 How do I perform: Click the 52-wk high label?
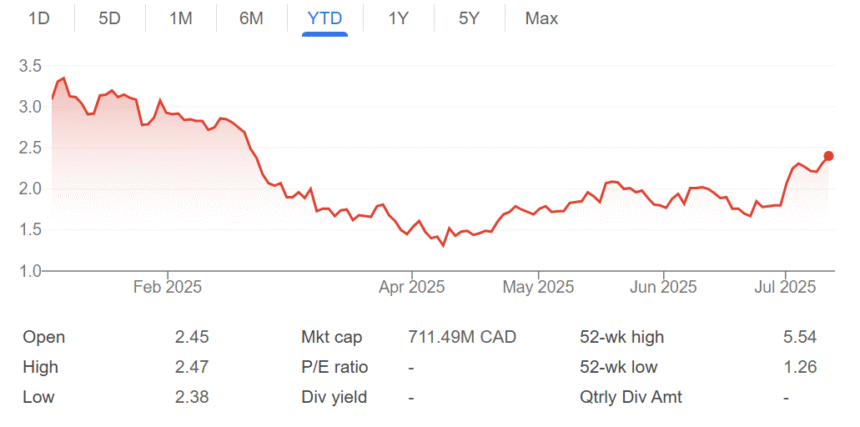click(x=621, y=337)
